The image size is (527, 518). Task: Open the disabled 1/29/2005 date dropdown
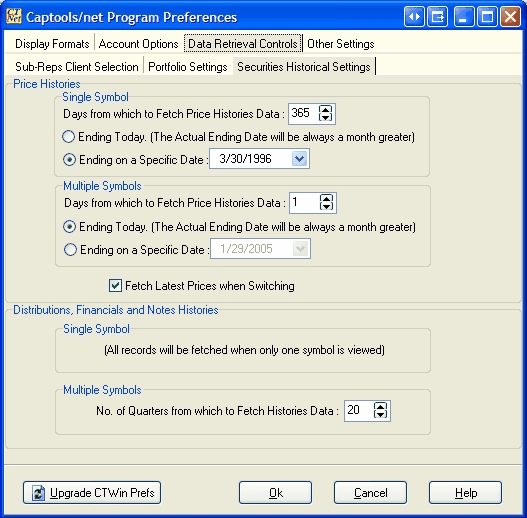click(300, 249)
